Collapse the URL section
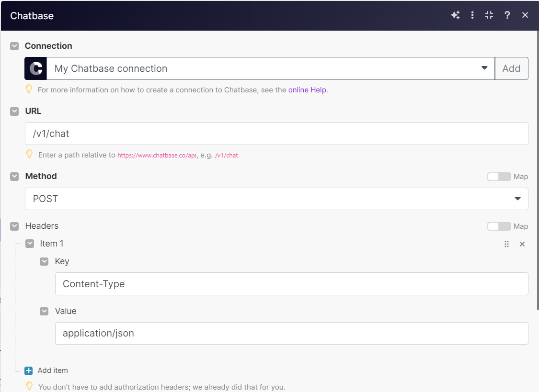539x392 pixels. (x=14, y=111)
